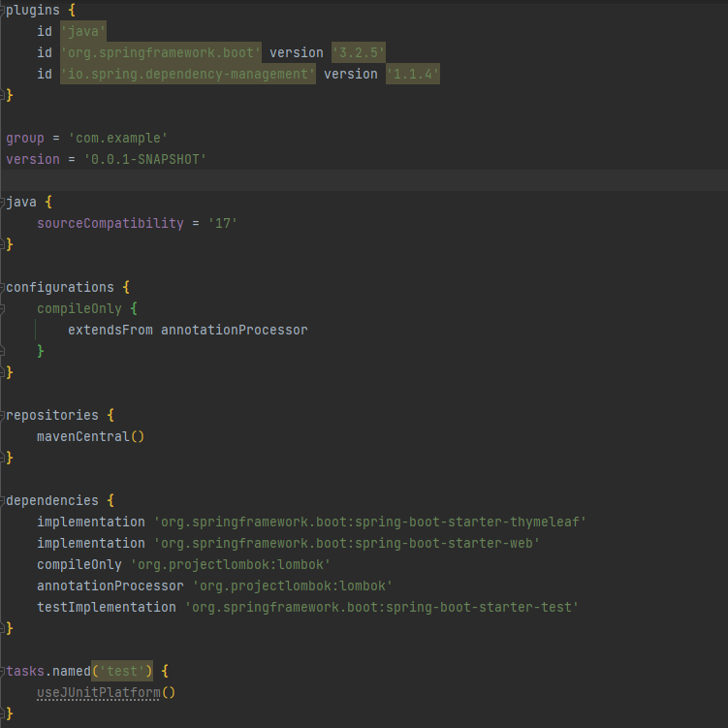Viewport: 728px width, 728px height.
Task: Click the 'java' block keyword
Action: coord(21,202)
